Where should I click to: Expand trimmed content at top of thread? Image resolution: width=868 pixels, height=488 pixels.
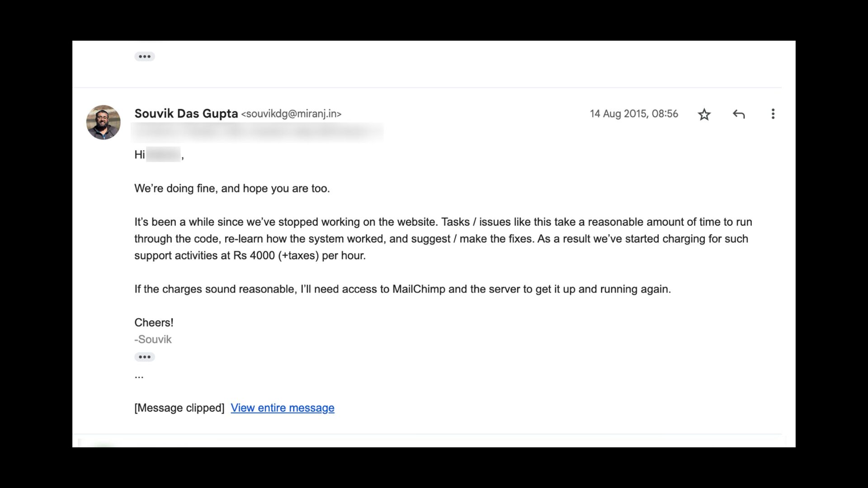(x=145, y=56)
